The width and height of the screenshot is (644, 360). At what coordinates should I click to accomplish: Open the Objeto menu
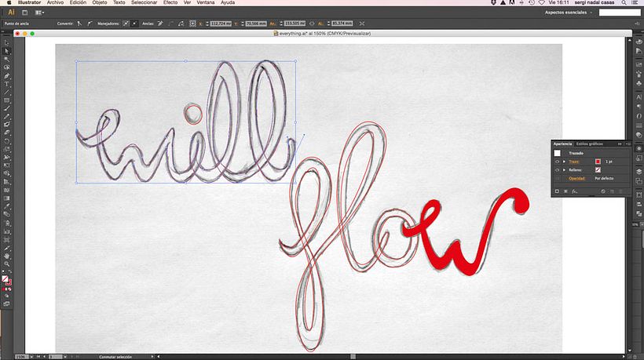100,3
